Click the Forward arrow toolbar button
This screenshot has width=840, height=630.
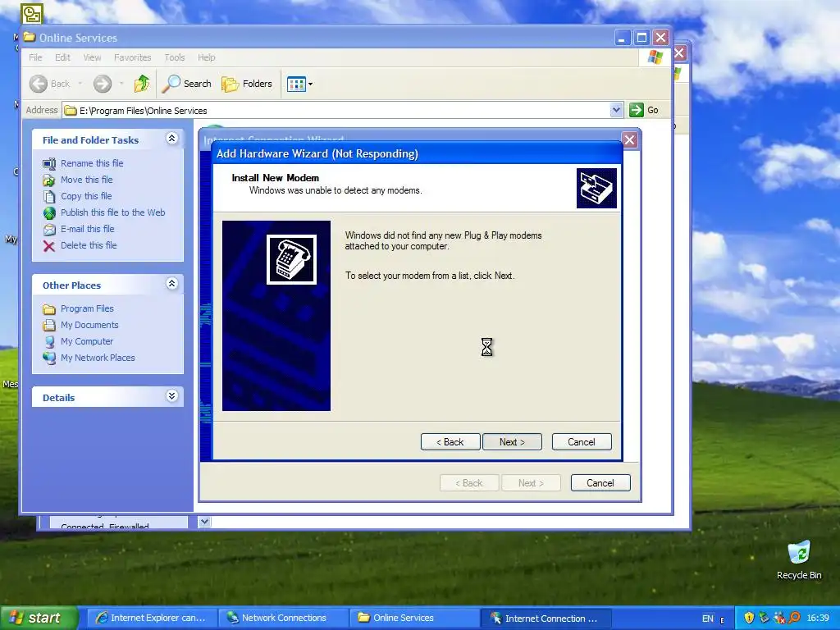pos(103,84)
